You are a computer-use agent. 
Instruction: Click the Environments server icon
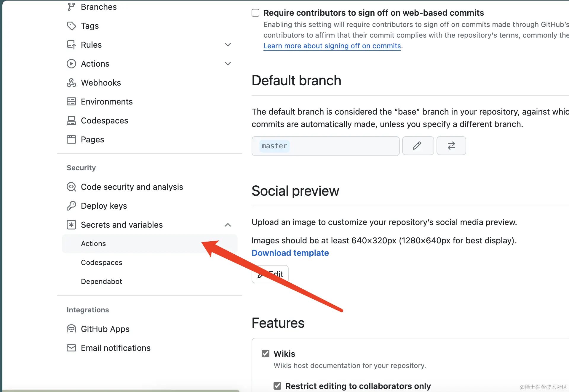(71, 102)
